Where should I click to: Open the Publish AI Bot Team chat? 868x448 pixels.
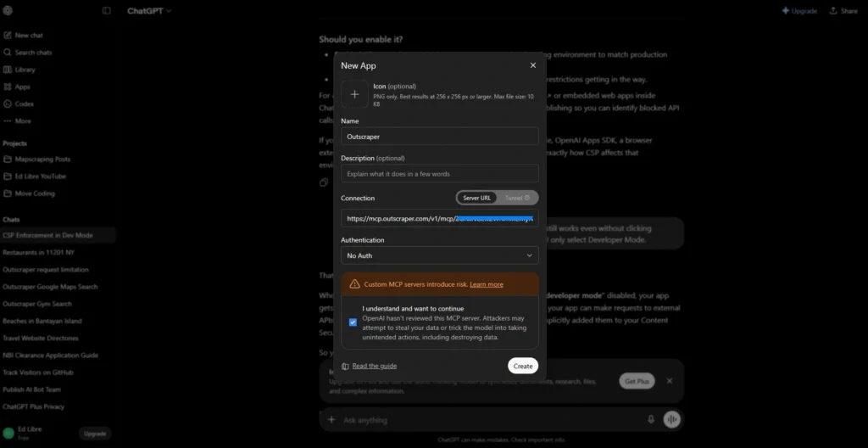31,389
